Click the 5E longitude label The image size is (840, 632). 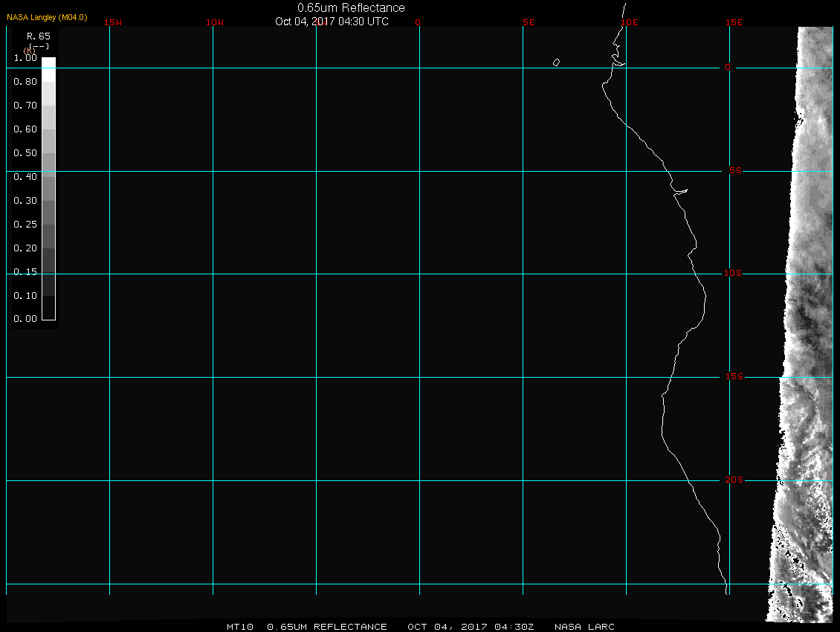tap(529, 22)
